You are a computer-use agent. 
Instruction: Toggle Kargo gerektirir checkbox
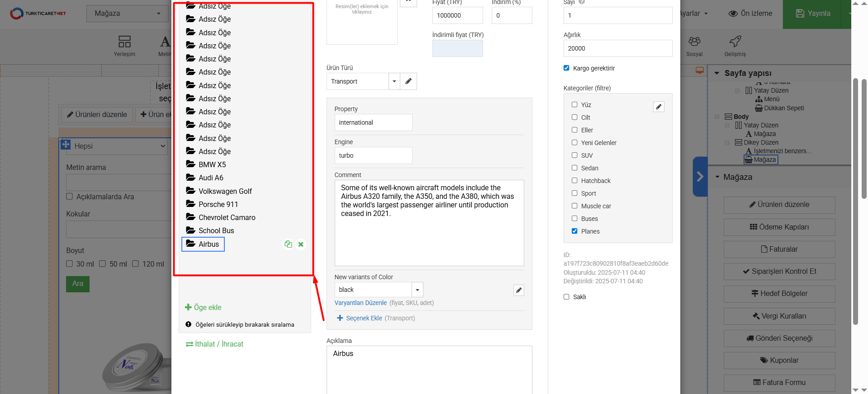[x=566, y=68]
